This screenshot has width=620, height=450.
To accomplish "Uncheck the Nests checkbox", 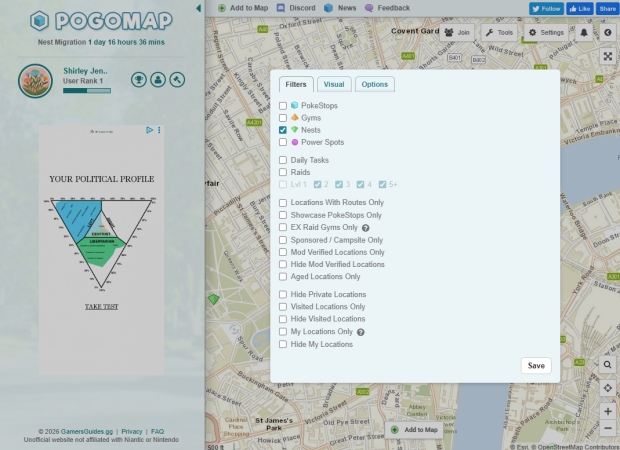I will [x=283, y=130].
